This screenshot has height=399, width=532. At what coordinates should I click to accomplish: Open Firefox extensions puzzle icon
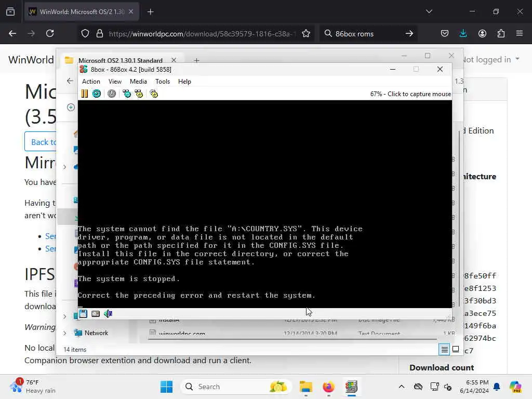pos(501,34)
